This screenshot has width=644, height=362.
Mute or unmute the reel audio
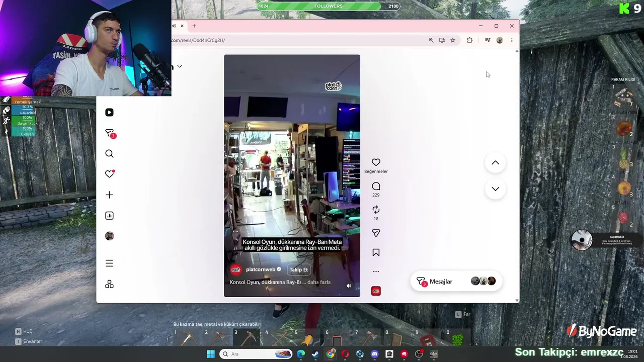tap(349, 286)
